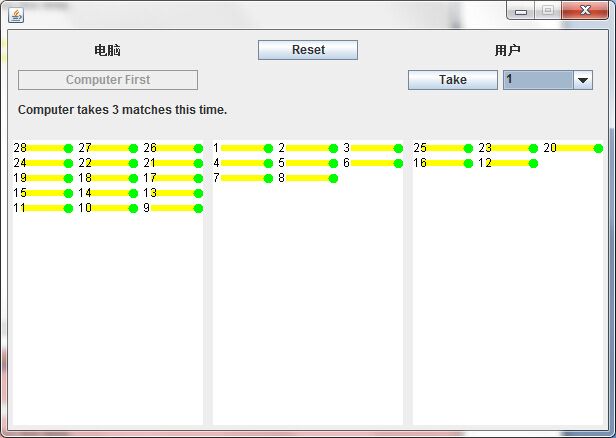Click match number 2 in center pile
The height and width of the screenshot is (438, 616).
tap(308, 148)
